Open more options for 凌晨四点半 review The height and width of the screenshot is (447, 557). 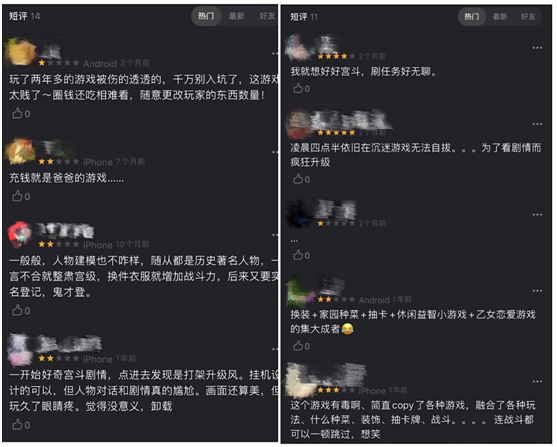click(x=537, y=124)
